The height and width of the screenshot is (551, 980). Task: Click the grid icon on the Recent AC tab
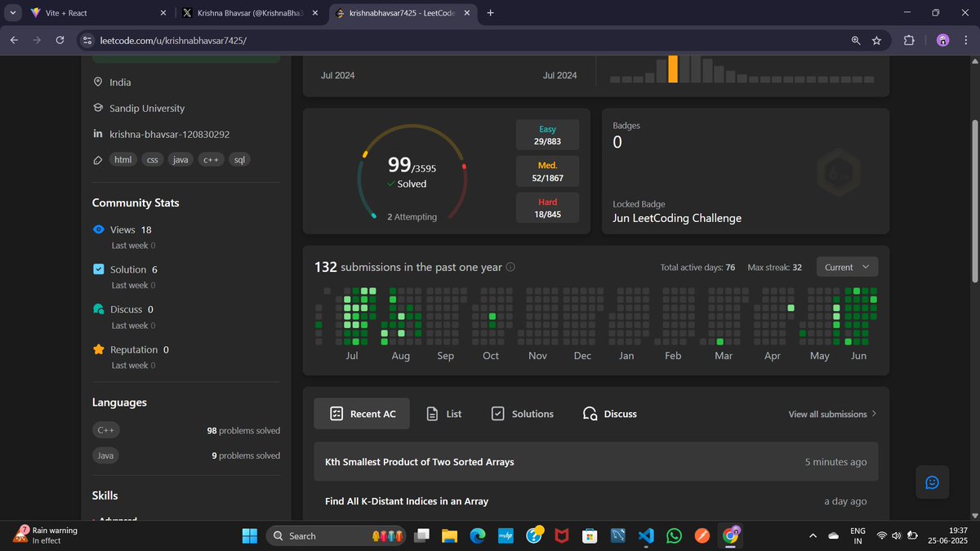(x=336, y=413)
